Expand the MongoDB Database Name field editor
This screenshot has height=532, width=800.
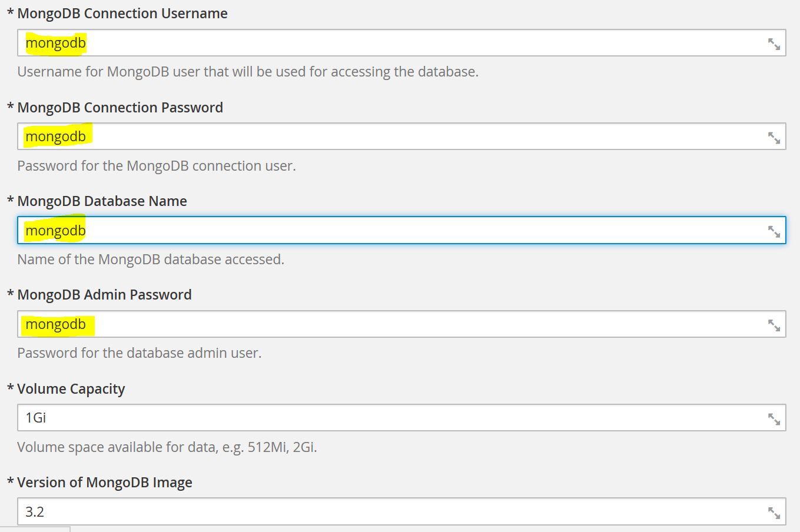click(x=774, y=231)
